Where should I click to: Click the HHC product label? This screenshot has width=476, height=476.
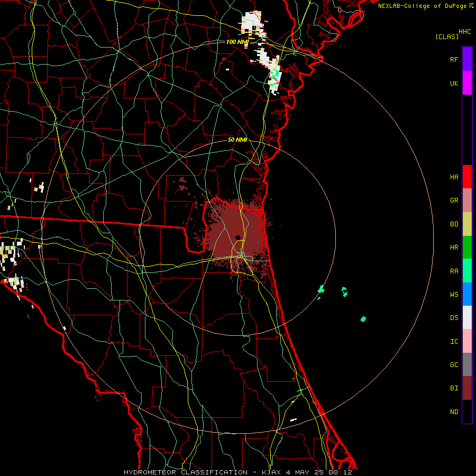[464, 32]
